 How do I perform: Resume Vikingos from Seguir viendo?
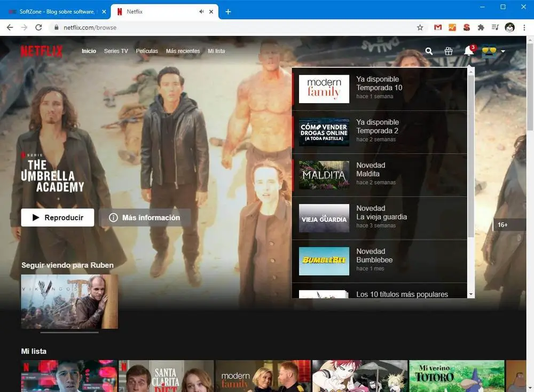(69, 302)
